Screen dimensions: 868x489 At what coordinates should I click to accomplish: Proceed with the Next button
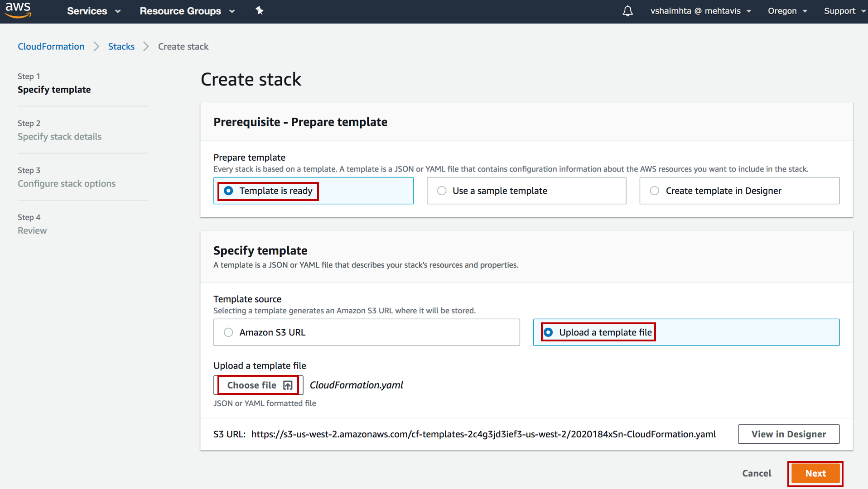click(815, 474)
